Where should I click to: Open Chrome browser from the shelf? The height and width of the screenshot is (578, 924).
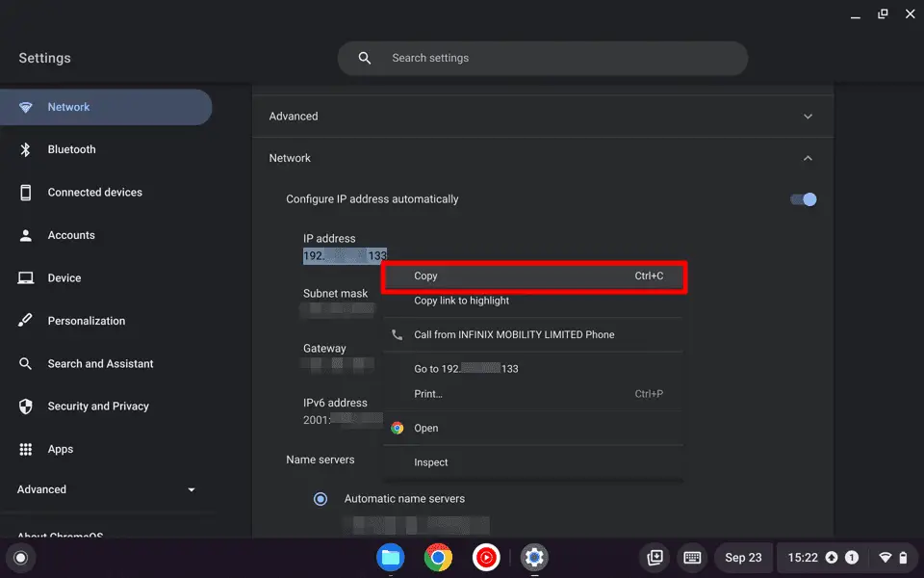(438, 558)
